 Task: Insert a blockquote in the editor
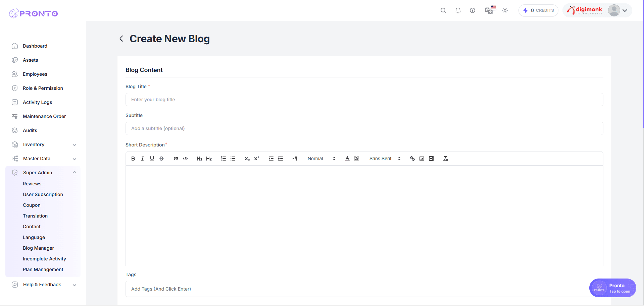coord(176,159)
